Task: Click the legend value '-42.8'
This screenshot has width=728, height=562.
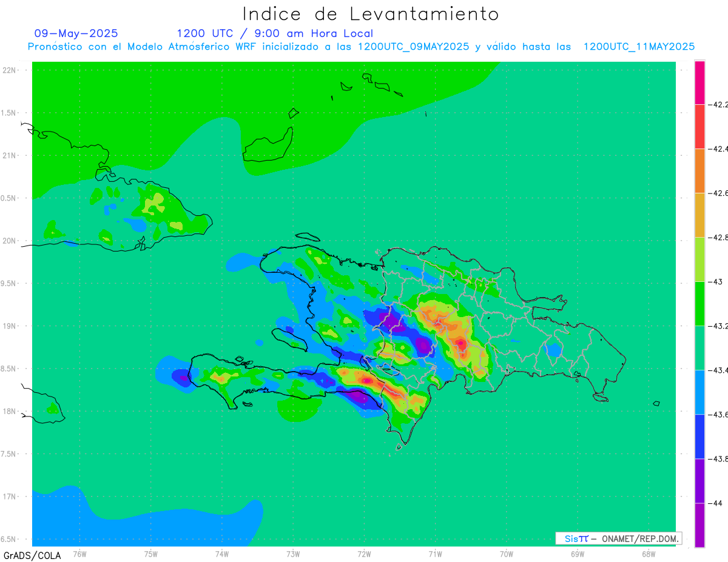Action: pos(719,237)
